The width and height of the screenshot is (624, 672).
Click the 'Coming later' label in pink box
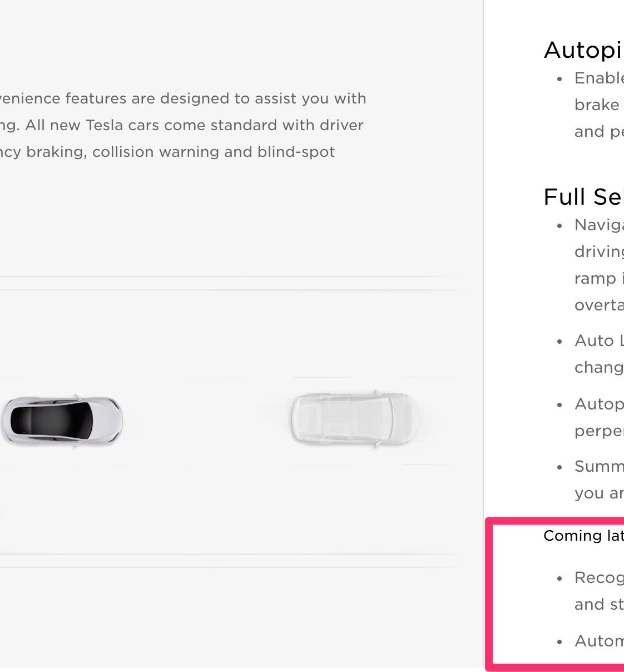[583, 536]
